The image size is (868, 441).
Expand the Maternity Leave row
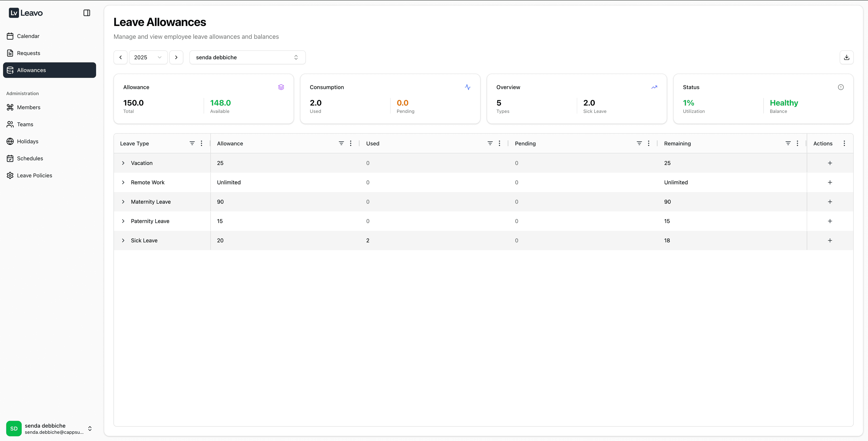[x=123, y=202]
